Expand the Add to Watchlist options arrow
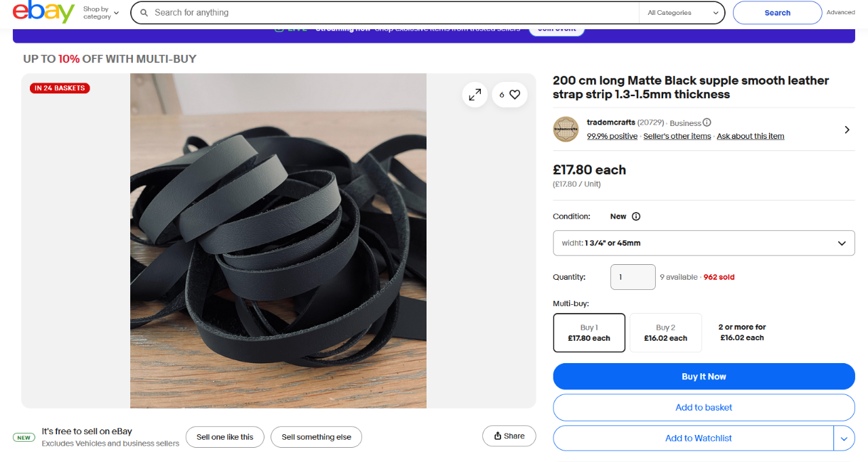868x462 pixels. click(x=844, y=438)
